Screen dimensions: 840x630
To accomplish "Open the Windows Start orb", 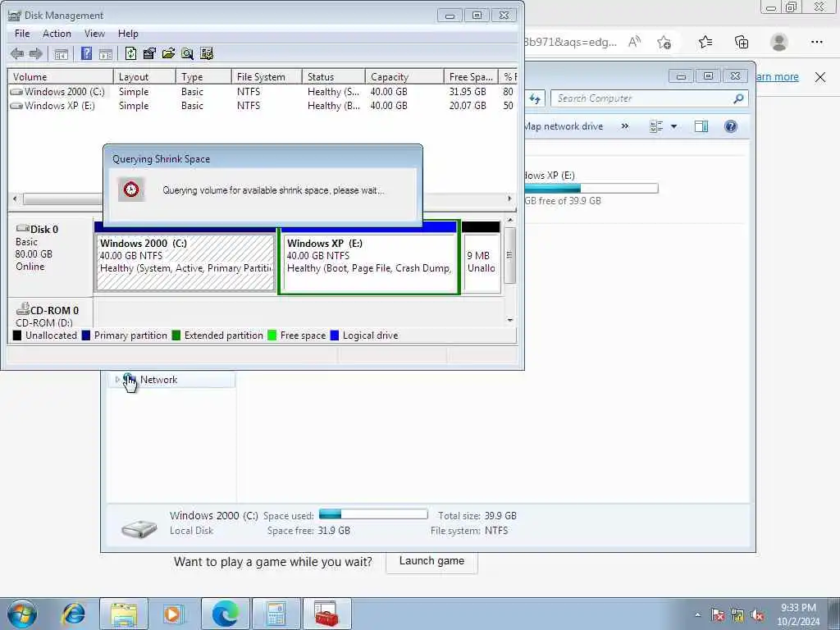I will [x=22, y=614].
